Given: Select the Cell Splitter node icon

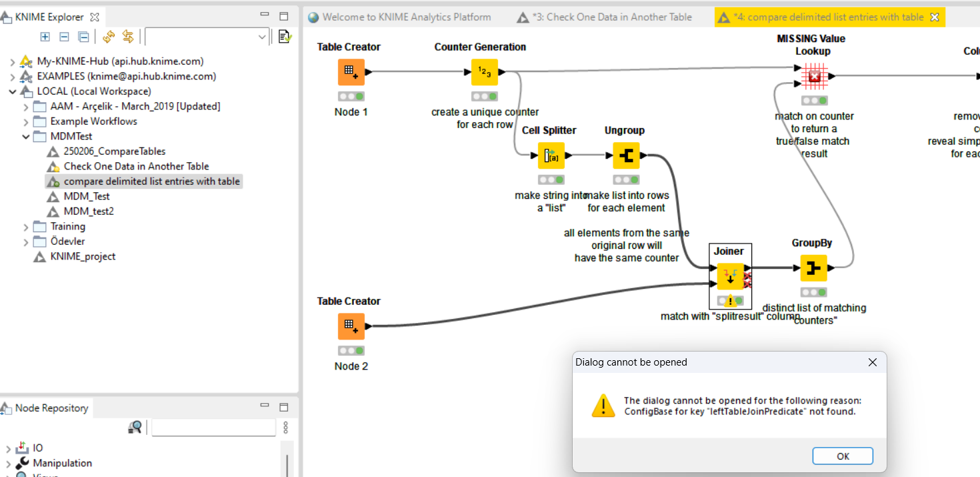Looking at the screenshot, I should pyautogui.click(x=551, y=155).
